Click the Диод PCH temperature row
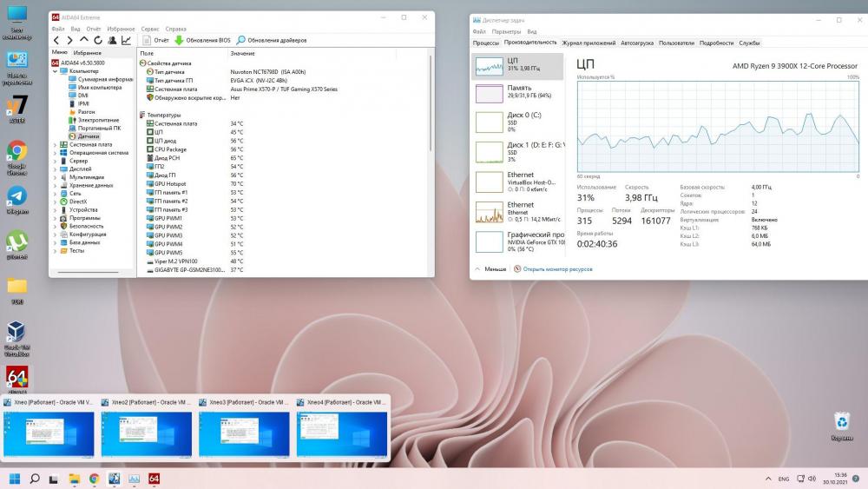Screen dimensions: 868x489 [282, 158]
